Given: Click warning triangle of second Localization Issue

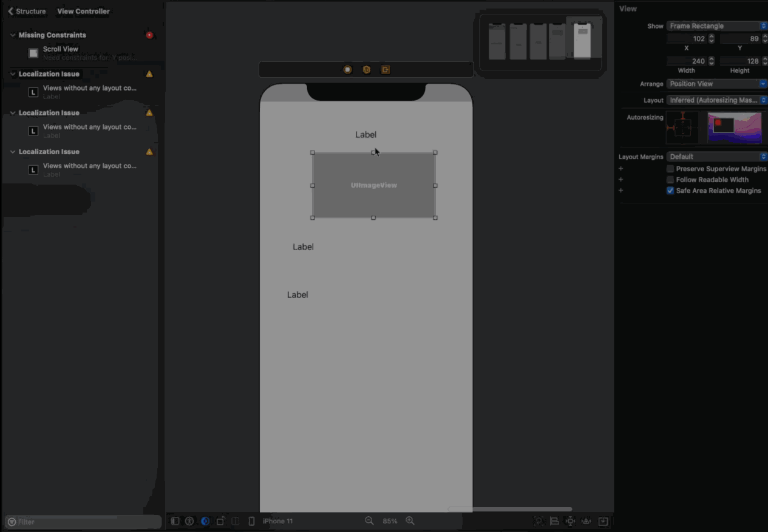Looking at the screenshot, I should [x=149, y=113].
